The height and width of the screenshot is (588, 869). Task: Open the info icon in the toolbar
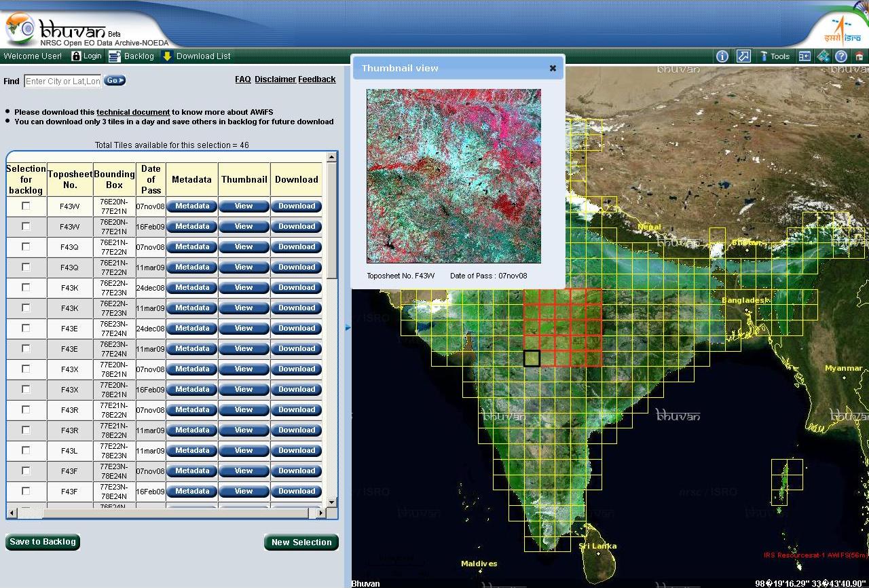tap(722, 56)
